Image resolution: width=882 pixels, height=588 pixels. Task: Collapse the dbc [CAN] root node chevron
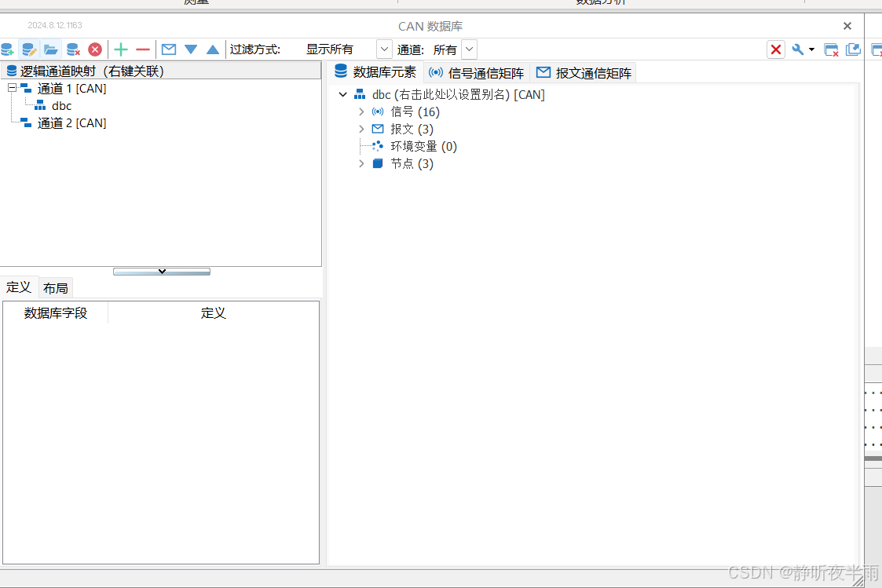(x=342, y=94)
